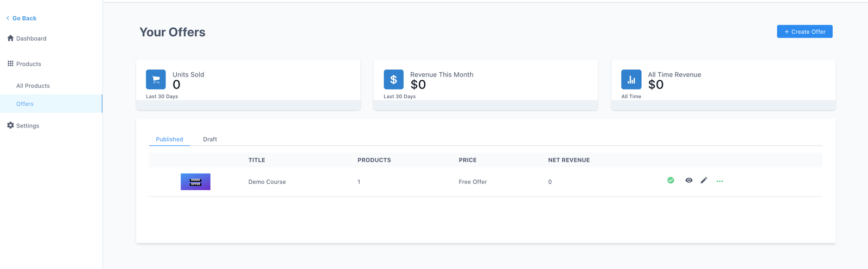This screenshot has width=868, height=269.
Task: Open Settings from the sidebar label
Action: click(x=28, y=126)
